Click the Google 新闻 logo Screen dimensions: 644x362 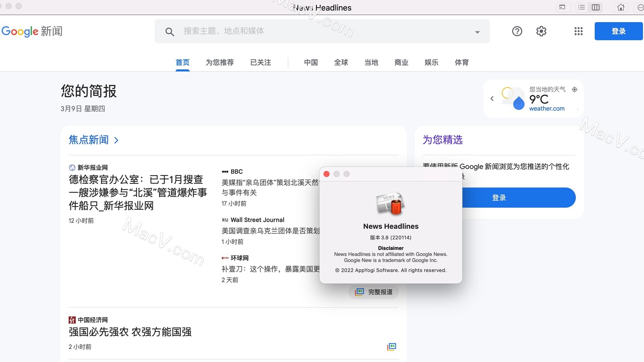32,31
